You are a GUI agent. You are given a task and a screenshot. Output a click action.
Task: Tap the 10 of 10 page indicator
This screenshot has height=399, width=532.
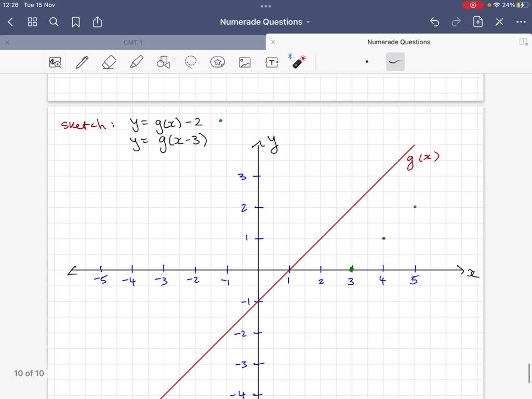(x=29, y=373)
